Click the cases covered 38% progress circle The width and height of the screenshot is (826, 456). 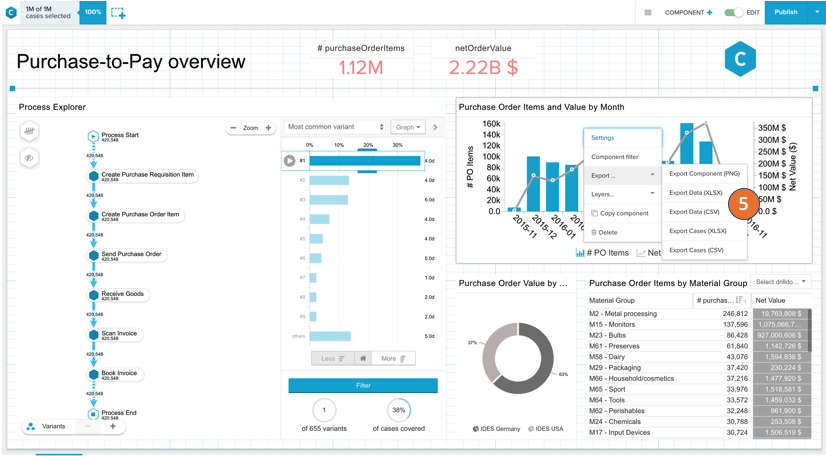point(399,410)
